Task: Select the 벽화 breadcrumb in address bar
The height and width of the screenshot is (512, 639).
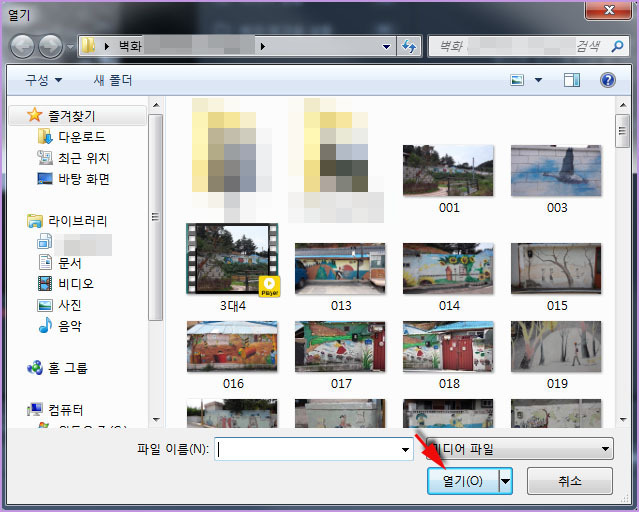Action: 130,46
